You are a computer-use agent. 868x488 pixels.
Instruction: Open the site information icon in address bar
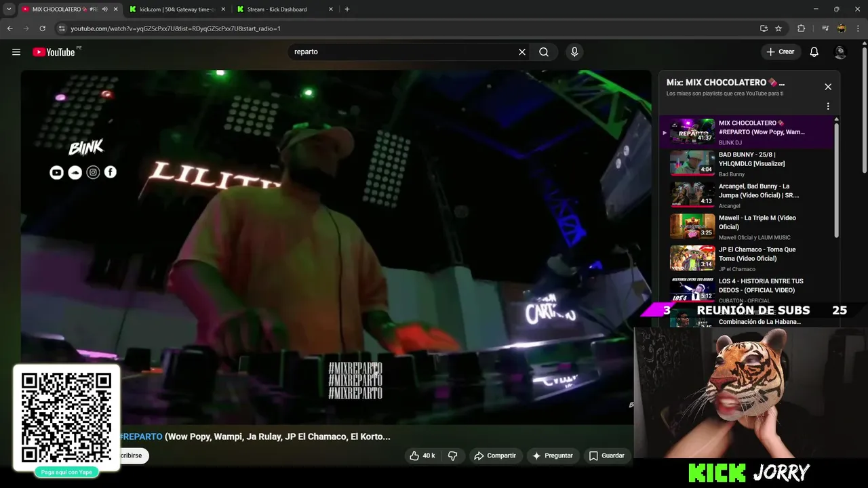62,28
